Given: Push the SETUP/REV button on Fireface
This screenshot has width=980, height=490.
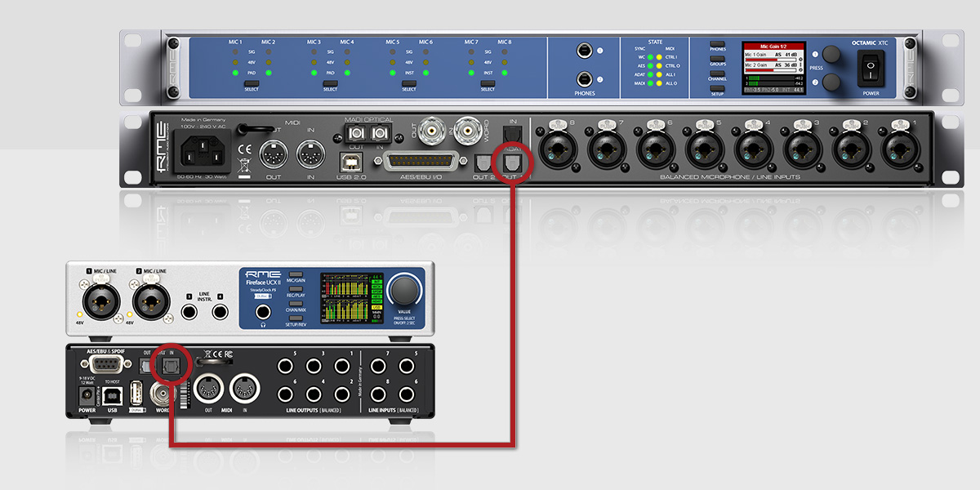Looking at the screenshot, I should coord(296,319).
